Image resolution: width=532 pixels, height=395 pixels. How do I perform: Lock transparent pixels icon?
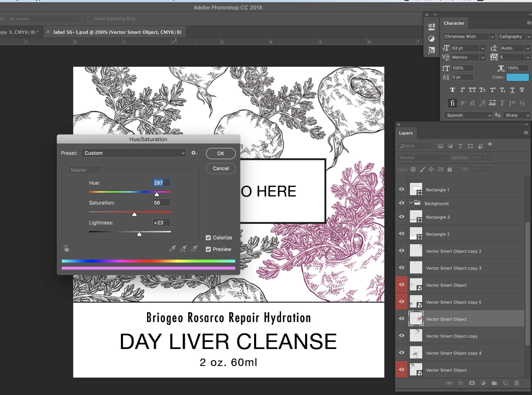413,169
